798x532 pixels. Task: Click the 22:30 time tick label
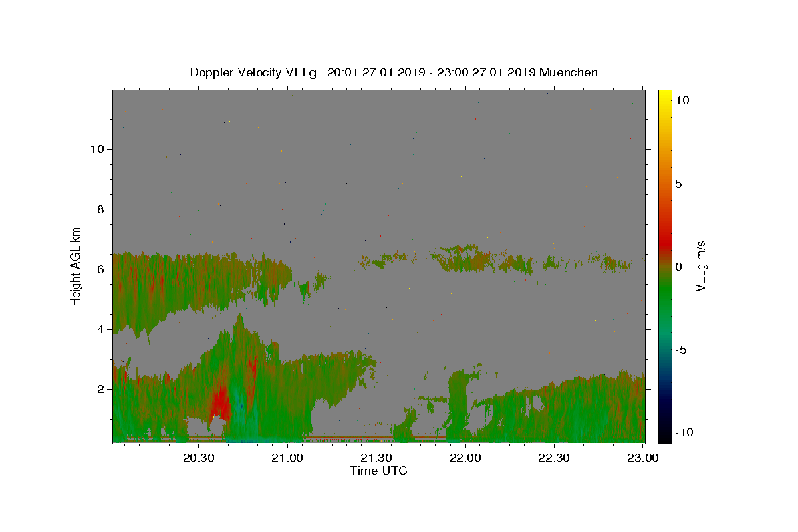click(x=554, y=458)
